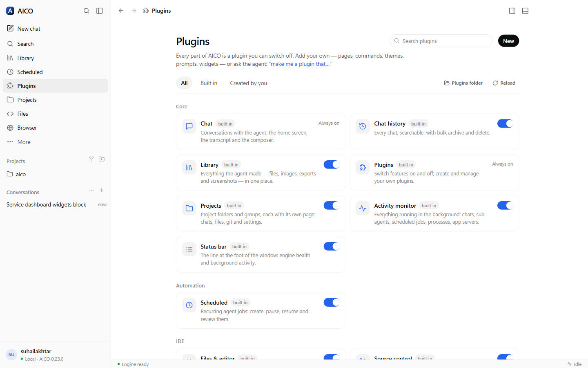Click the Chat plugin speech bubble icon

[189, 126]
